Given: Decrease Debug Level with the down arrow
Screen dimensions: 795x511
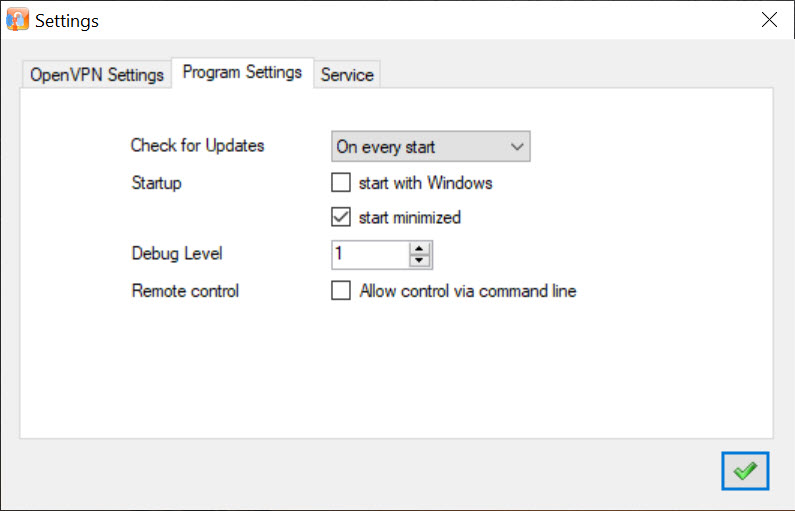Looking at the screenshot, I should [419, 261].
